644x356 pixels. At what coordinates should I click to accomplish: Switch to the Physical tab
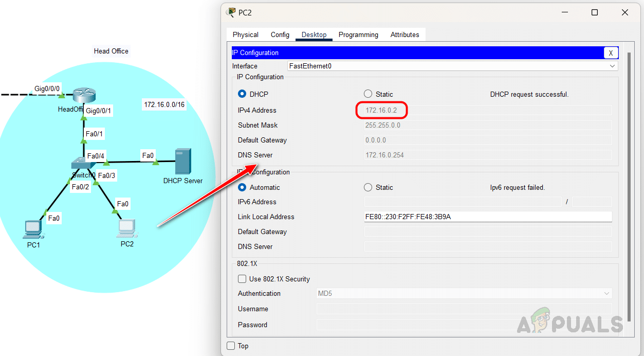point(245,34)
